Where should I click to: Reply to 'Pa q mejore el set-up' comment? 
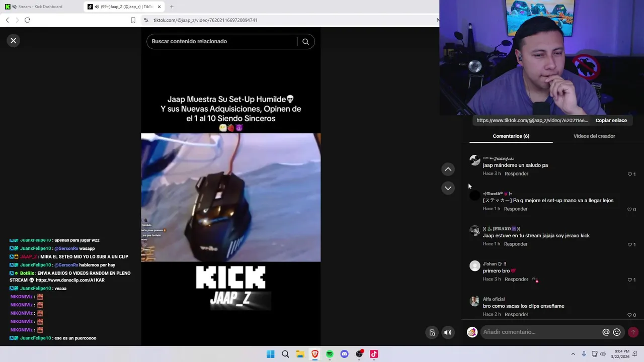pos(515,209)
